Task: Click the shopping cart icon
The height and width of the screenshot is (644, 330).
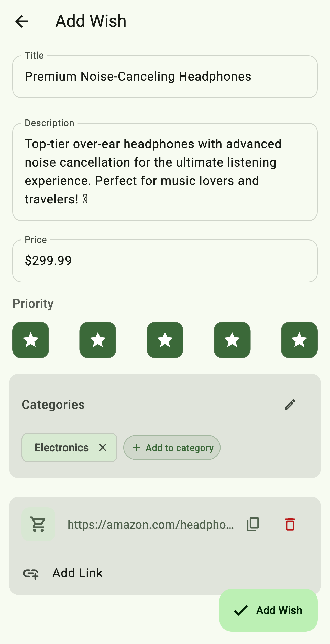Action: (38, 524)
